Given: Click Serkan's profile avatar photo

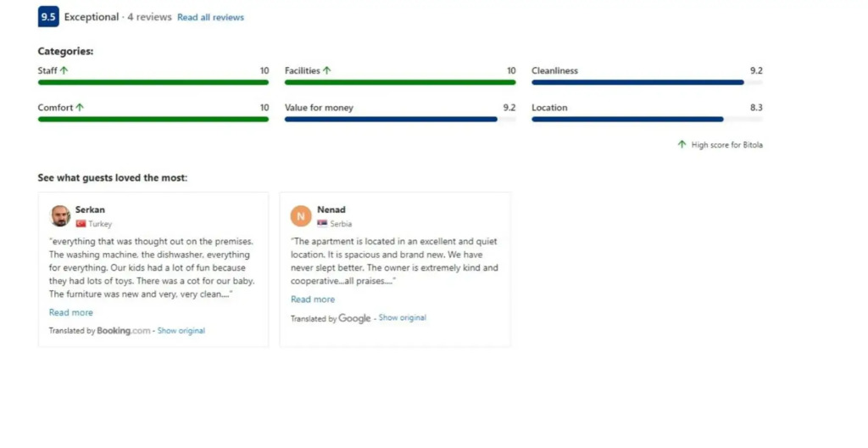Looking at the screenshot, I should (x=60, y=216).
